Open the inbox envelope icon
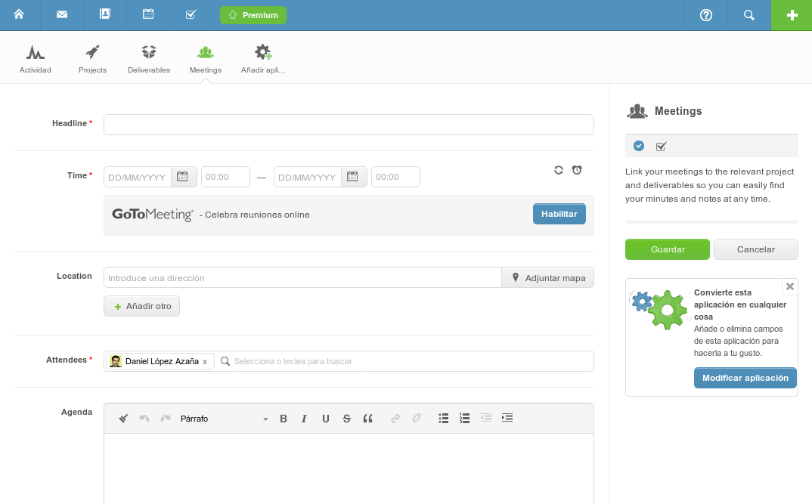 [62, 14]
